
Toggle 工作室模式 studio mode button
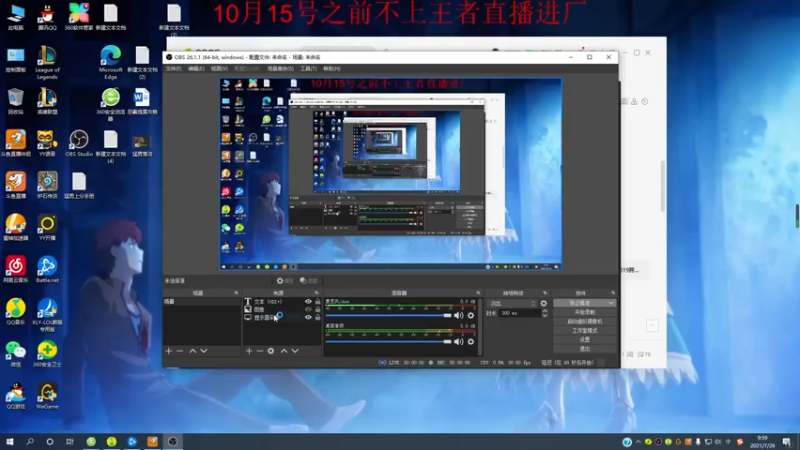(585, 331)
